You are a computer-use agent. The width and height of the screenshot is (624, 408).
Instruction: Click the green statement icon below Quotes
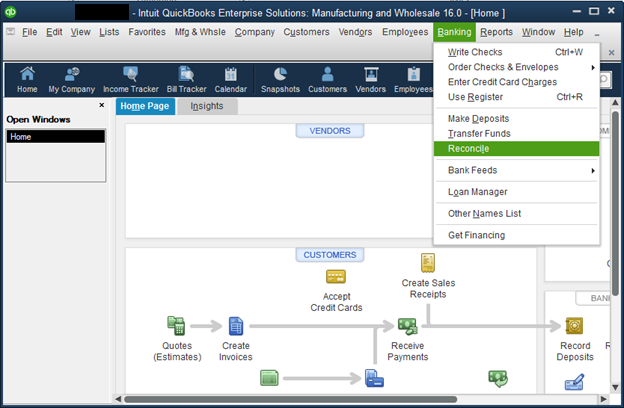click(269, 378)
